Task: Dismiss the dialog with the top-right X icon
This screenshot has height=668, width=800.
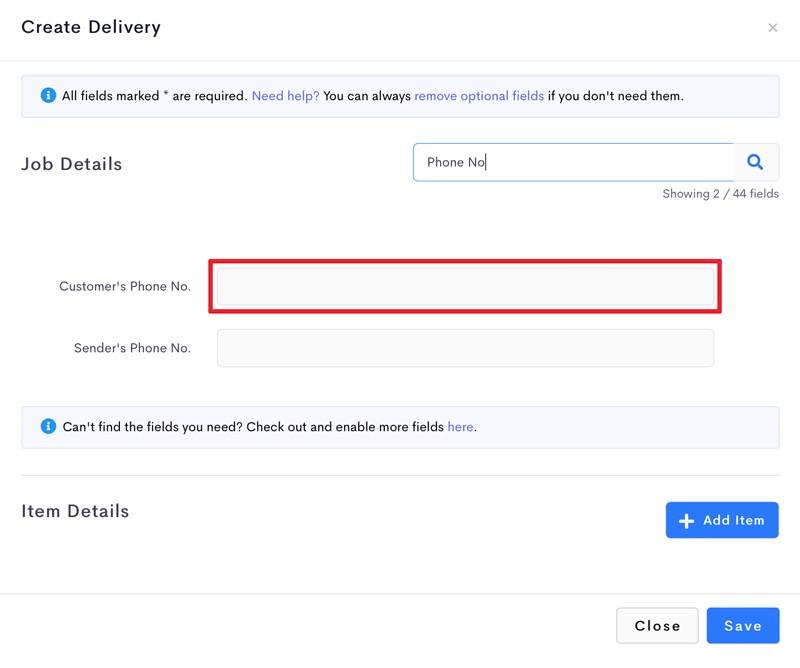Action: pos(772,28)
